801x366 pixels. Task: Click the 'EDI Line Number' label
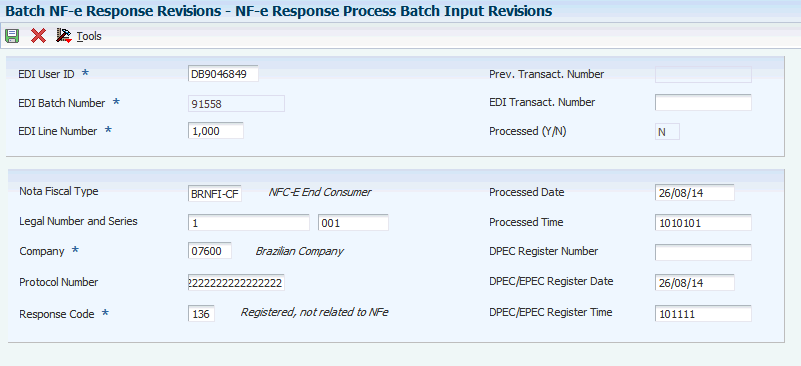coord(57,131)
